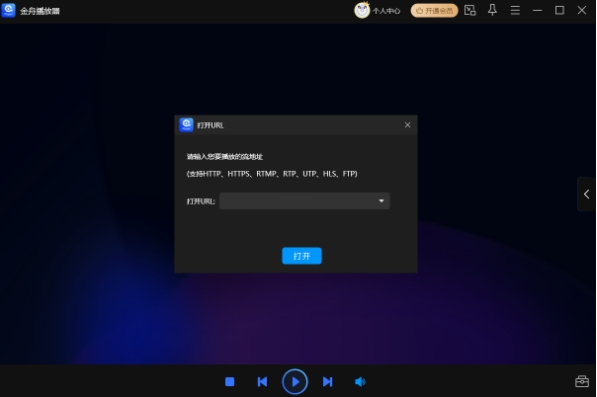The image size is (597, 397).
Task: Click the 打开URL: field label
Action: [x=201, y=201]
